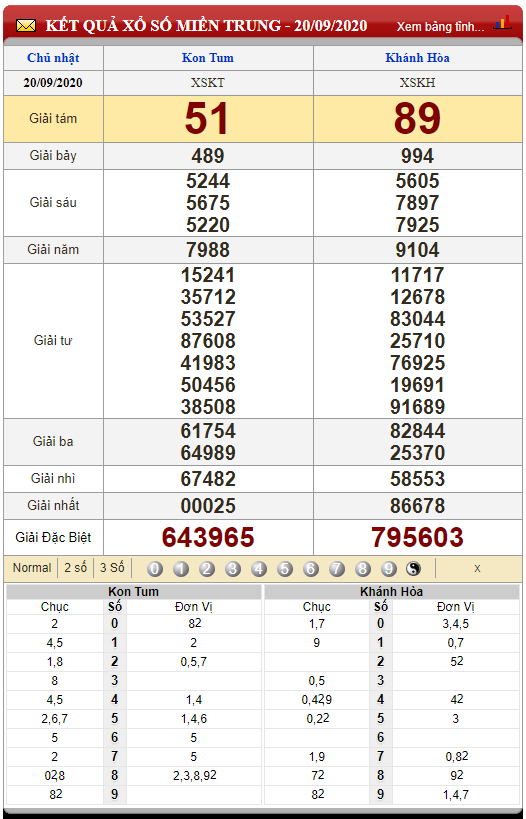This screenshot has width=526, height=819.
Task: Select digit ball 6 filter
Action: tap(311, 568)
